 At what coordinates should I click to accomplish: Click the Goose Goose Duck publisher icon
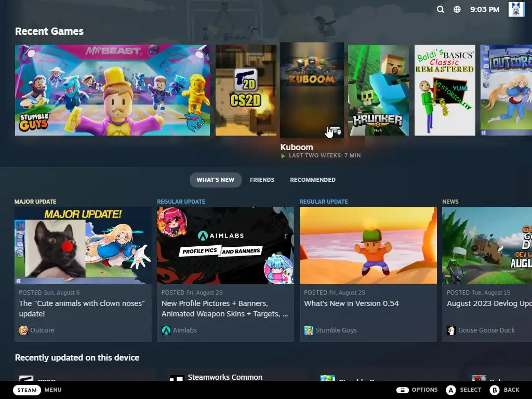click(451, 330)
